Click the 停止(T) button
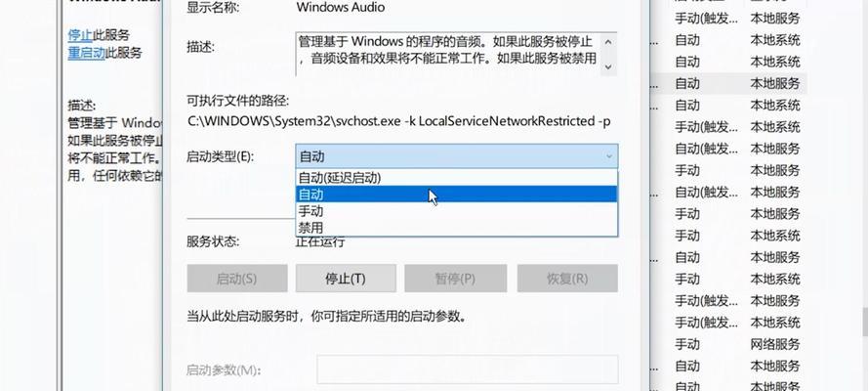Viewport: 868px width, 391px height. [x=346, y=278]
